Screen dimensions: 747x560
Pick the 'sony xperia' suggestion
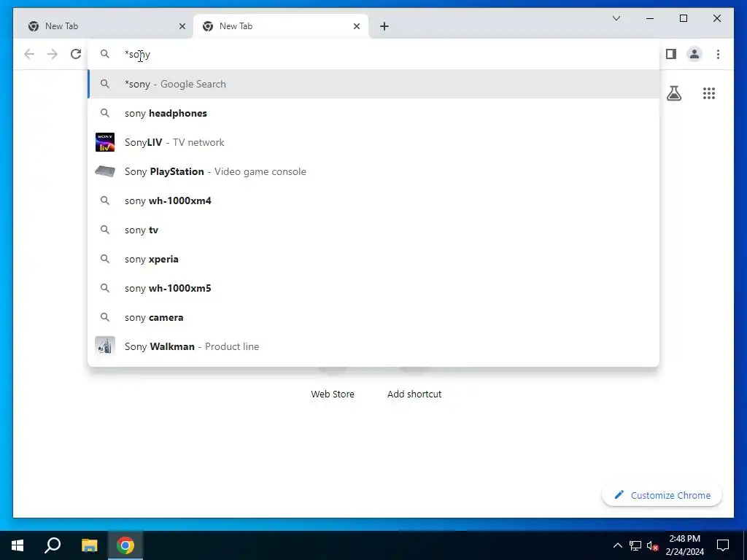click(x=373, y=259)
